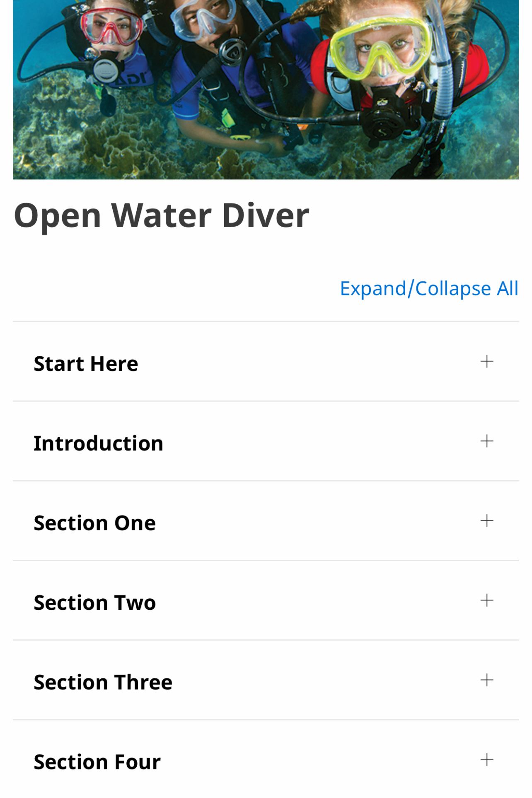Click the scuba divers banner image

(266, 89)
